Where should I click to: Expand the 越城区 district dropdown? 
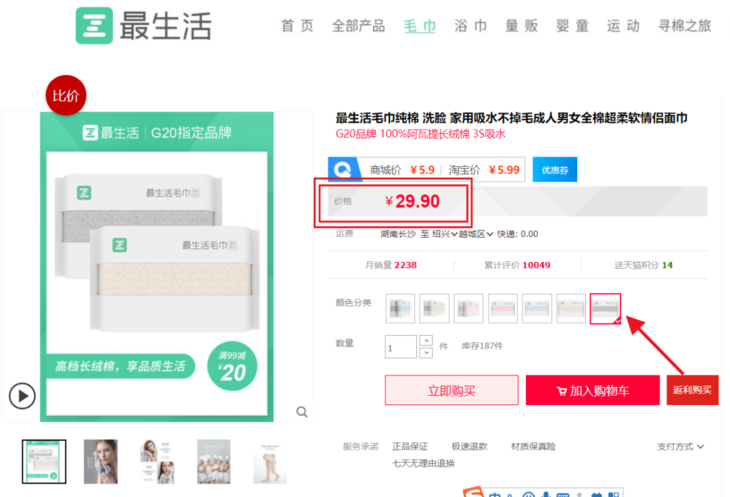tap(476, 234)
